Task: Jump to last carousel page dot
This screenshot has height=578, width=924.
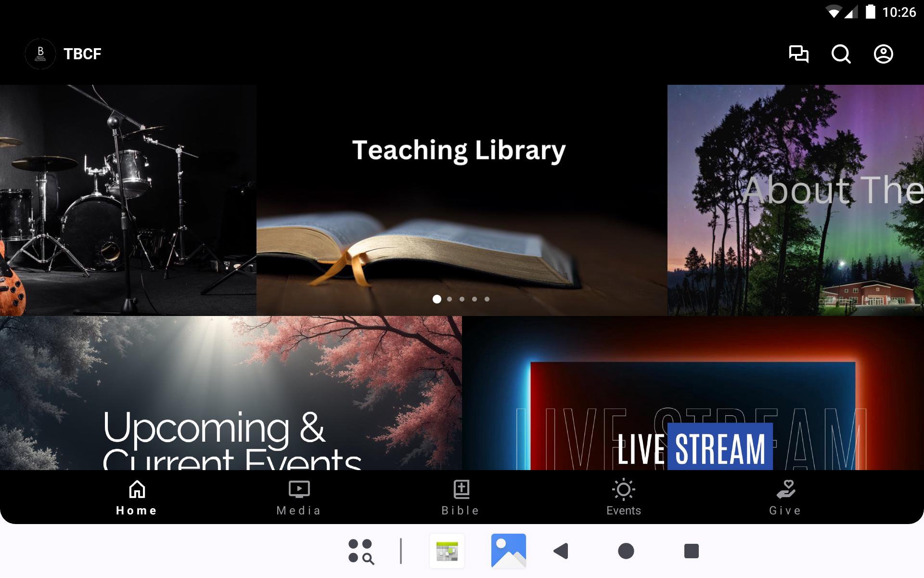Action: click(x=487, y=299)
